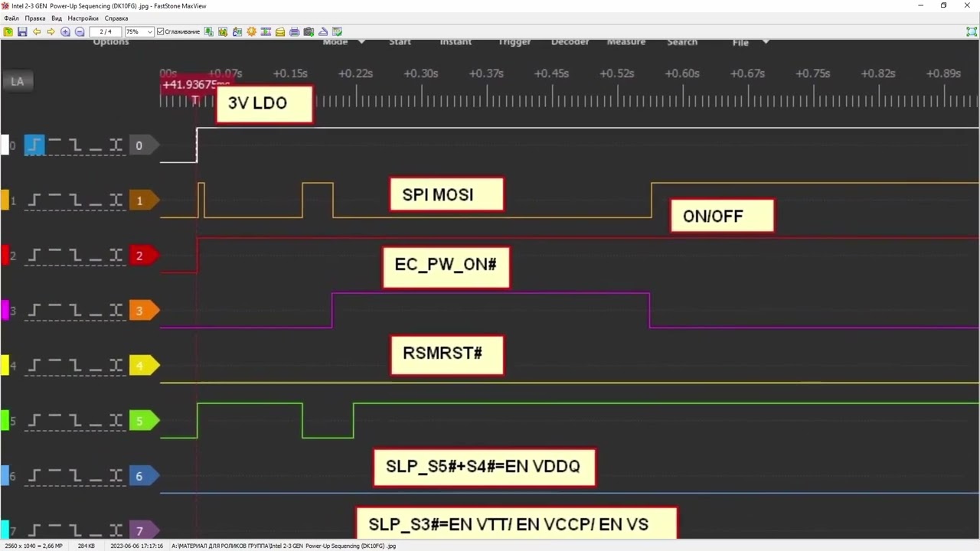Viewport: 980px width, 551px height.
Task: Click the yellow channel 4 arrow label
Action: [143, 366]
